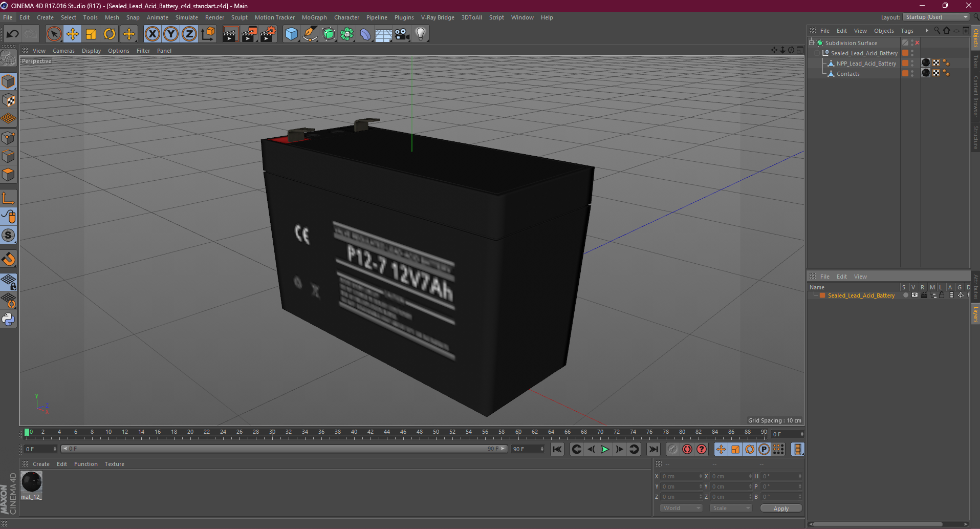Open the Array modeling objects icon
Screen dimensions: 980x529
point(347,34)
